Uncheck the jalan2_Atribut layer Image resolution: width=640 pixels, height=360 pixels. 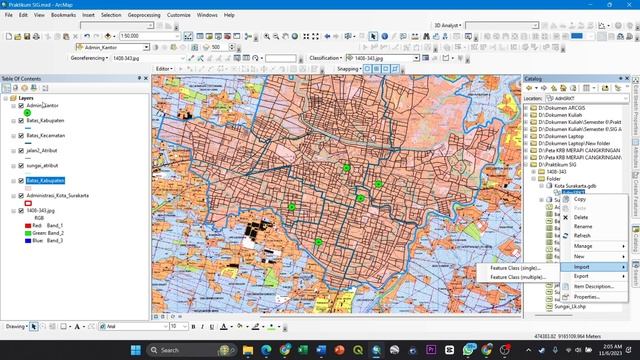(21, 151)
